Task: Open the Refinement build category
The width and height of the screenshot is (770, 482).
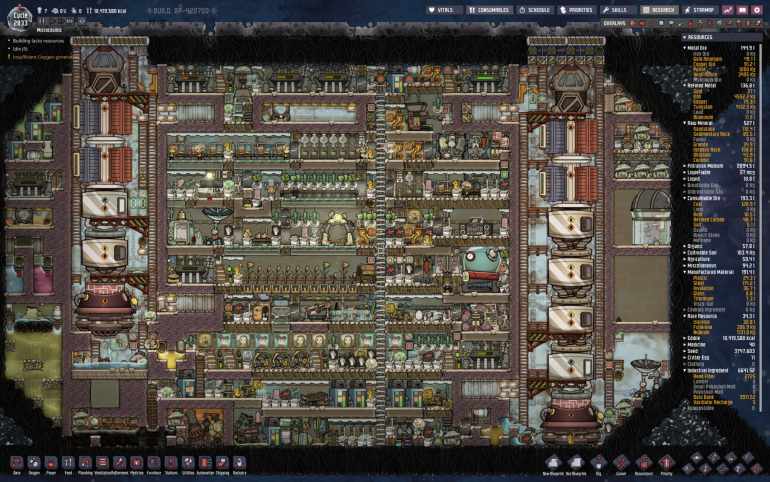Action: (x=119, y=464)
